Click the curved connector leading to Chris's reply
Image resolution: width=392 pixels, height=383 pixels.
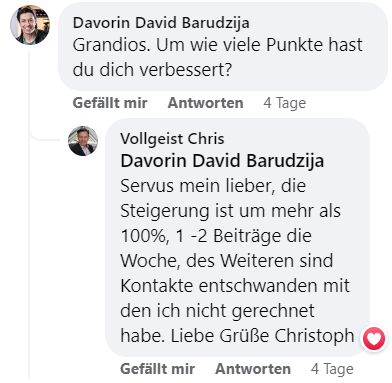(x=43, y=137)
